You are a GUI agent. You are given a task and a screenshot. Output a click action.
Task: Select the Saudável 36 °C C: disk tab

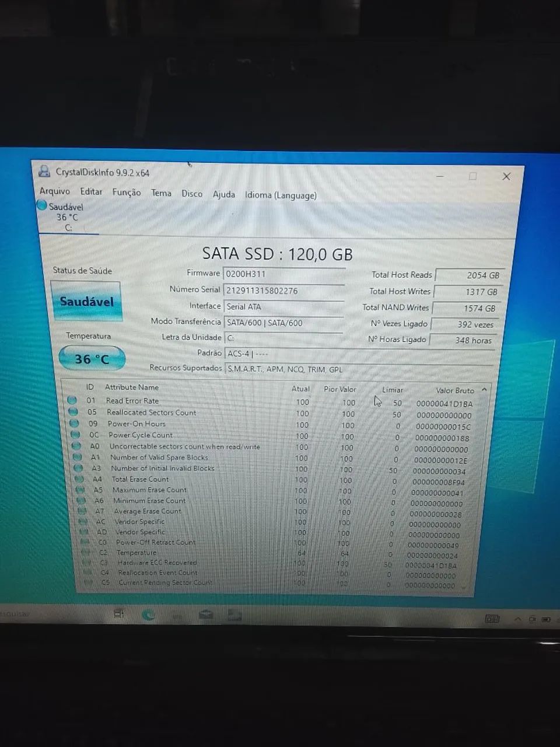pos(67,217)
